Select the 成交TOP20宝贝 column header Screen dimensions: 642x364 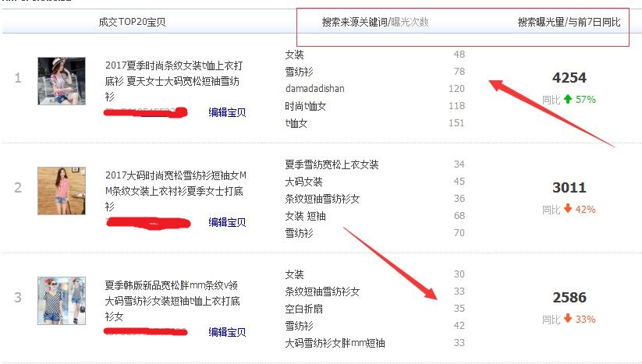(x=132, y=23)
